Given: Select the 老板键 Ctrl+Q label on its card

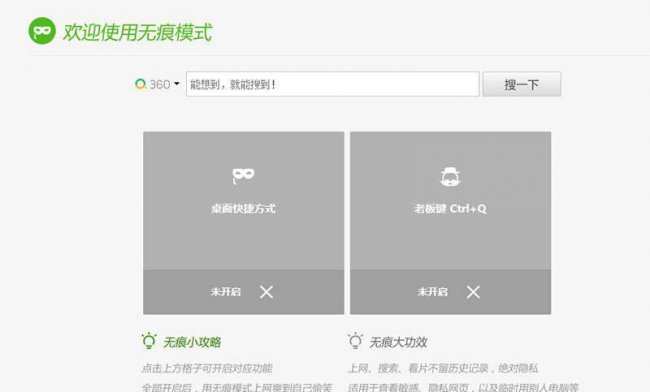Looking at the screenshot, I should pyautogui.click(x=450, y=208).
